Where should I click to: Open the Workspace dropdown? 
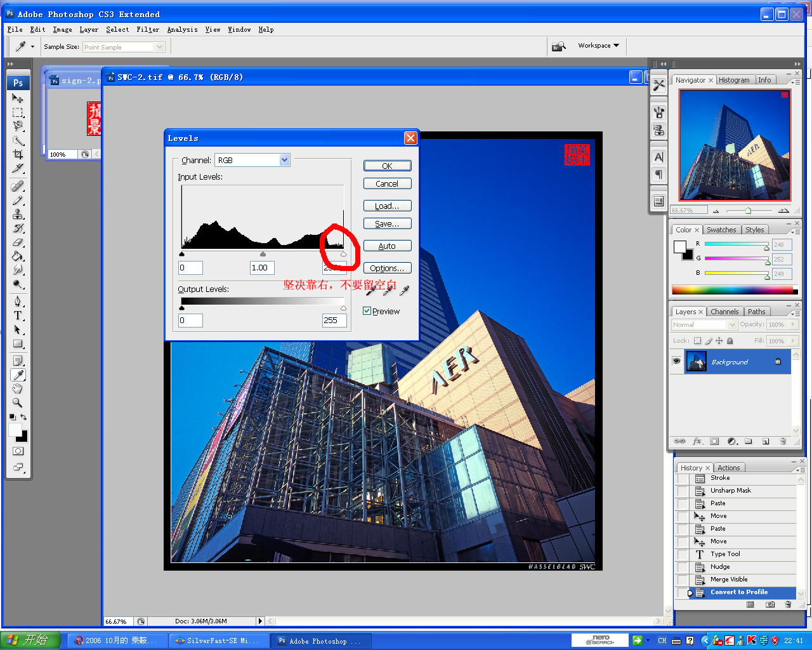click(598, 46)
